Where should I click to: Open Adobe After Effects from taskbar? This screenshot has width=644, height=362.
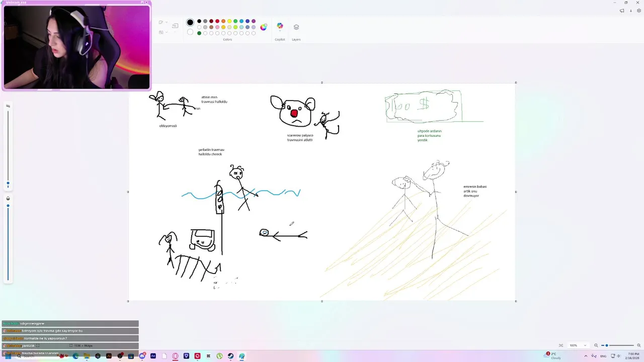tap(153, 356)
